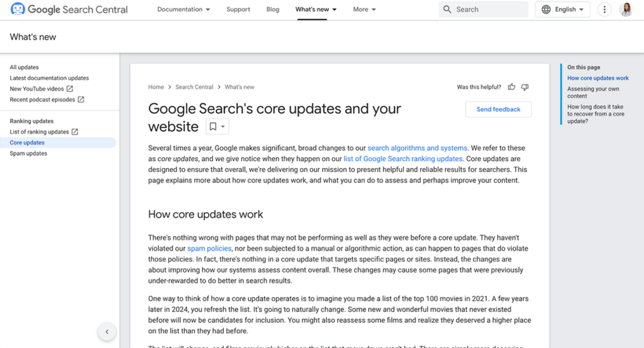Click the On this page label
This screenshot has width=644, height=348.
(584, 67)
